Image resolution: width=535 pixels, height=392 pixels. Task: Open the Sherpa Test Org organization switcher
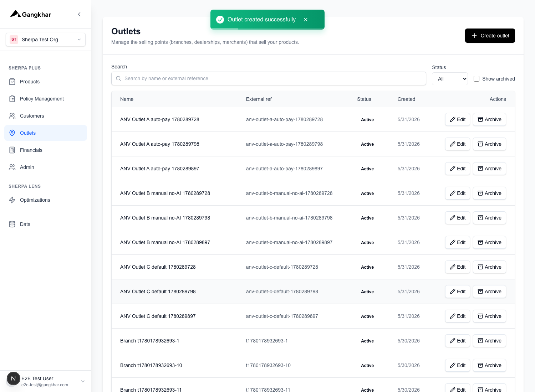[x=46, y=40]
